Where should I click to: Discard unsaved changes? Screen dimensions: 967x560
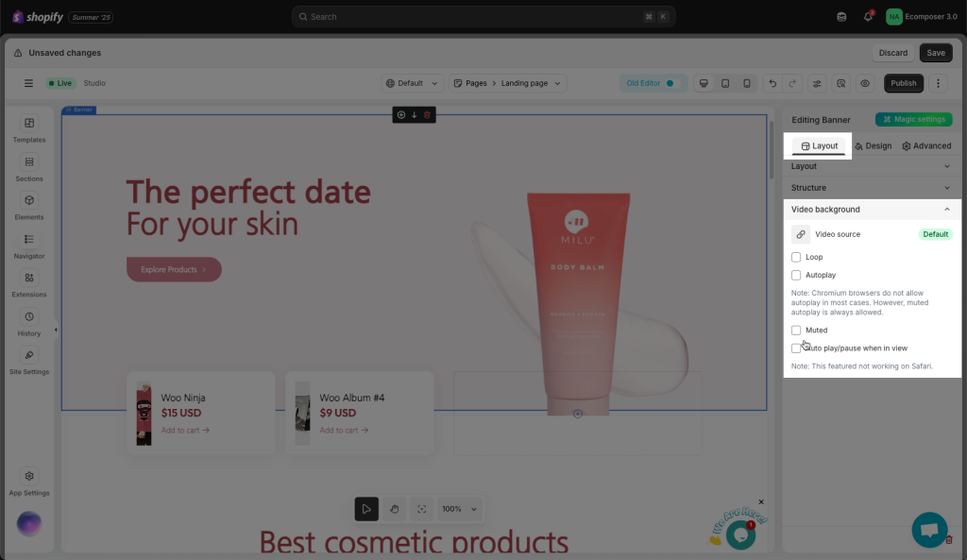[893, 53]
